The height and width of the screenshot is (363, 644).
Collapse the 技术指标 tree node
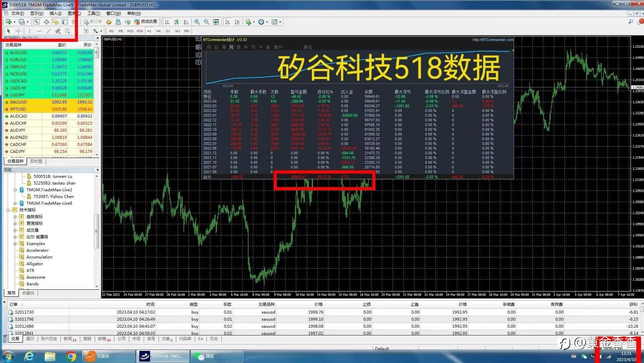8,210
